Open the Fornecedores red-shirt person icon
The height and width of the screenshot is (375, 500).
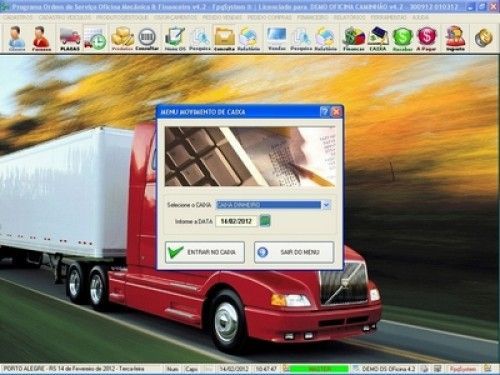(41, 38)
